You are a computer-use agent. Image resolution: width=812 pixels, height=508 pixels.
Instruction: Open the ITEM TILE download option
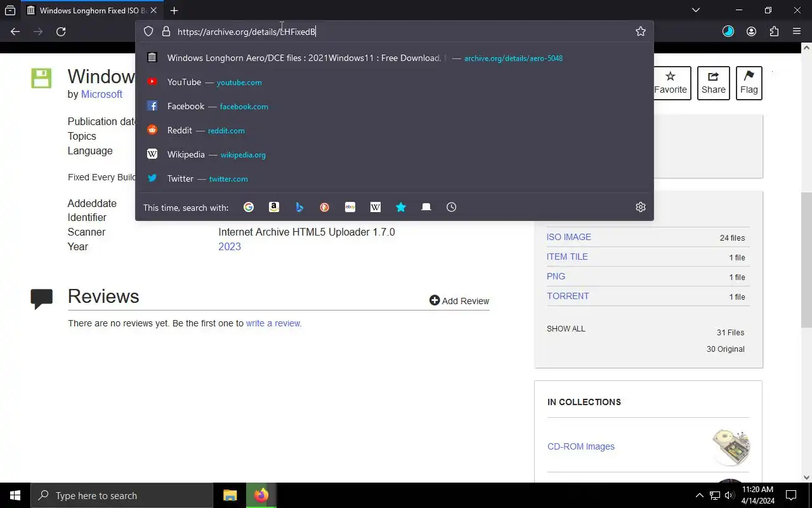coord(567,257)
